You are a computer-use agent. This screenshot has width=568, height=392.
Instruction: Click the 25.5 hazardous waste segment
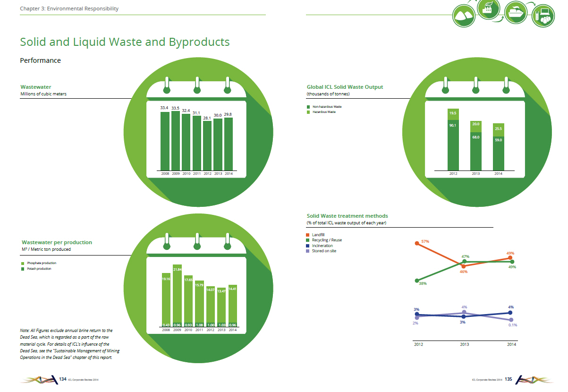tap(499, 130)
